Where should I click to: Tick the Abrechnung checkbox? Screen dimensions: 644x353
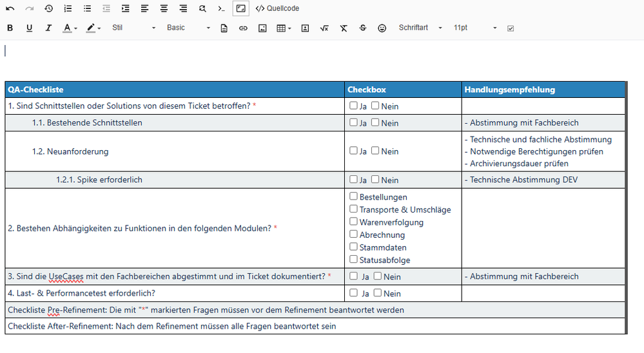[x=353, y=234]
